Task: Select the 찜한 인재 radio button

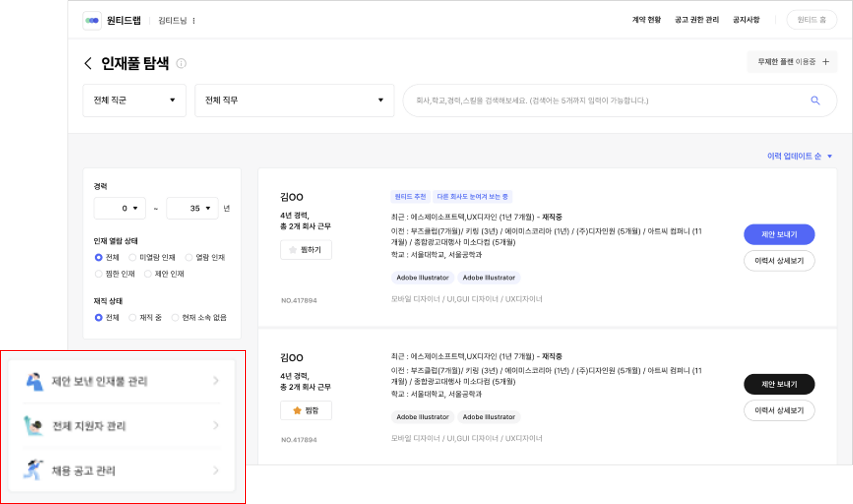Action: [99, 274]
